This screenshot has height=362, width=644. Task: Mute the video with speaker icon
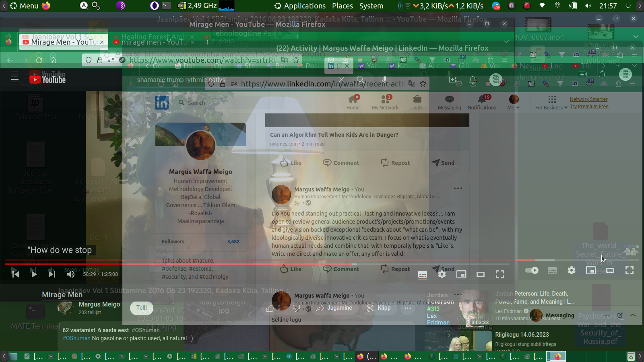[x=71, y=274]
